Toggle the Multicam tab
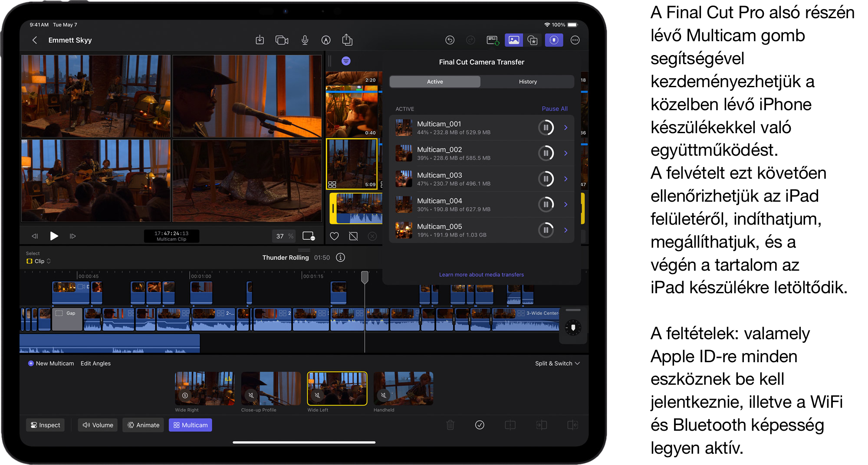The width and height of the screenshot is (868, 465). [x=191, y=425]
